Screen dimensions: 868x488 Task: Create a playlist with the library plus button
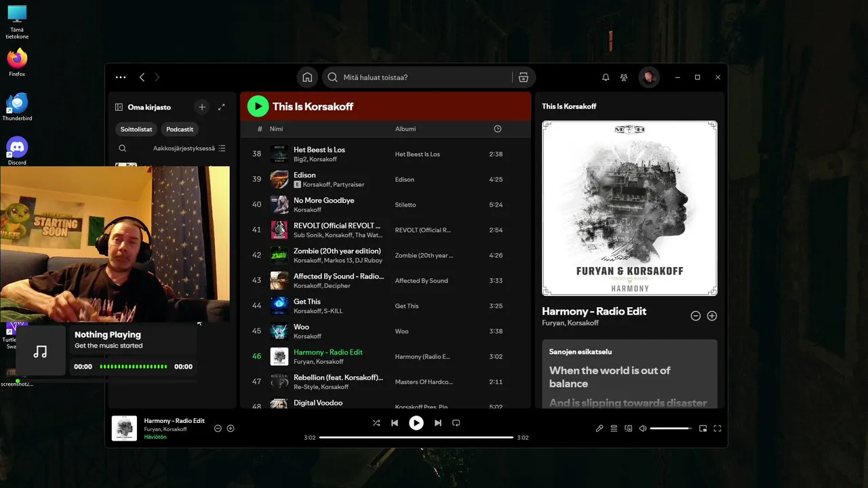pos(201,107)
